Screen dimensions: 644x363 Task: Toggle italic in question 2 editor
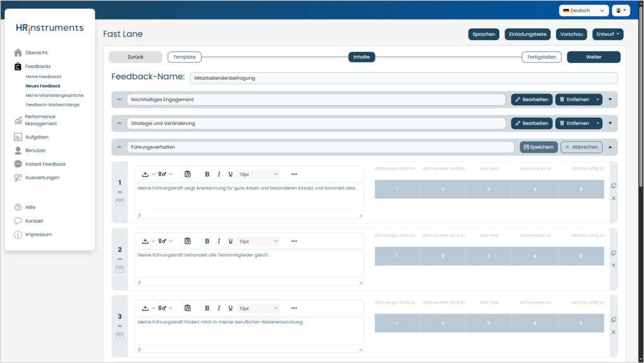coord(219,241)
